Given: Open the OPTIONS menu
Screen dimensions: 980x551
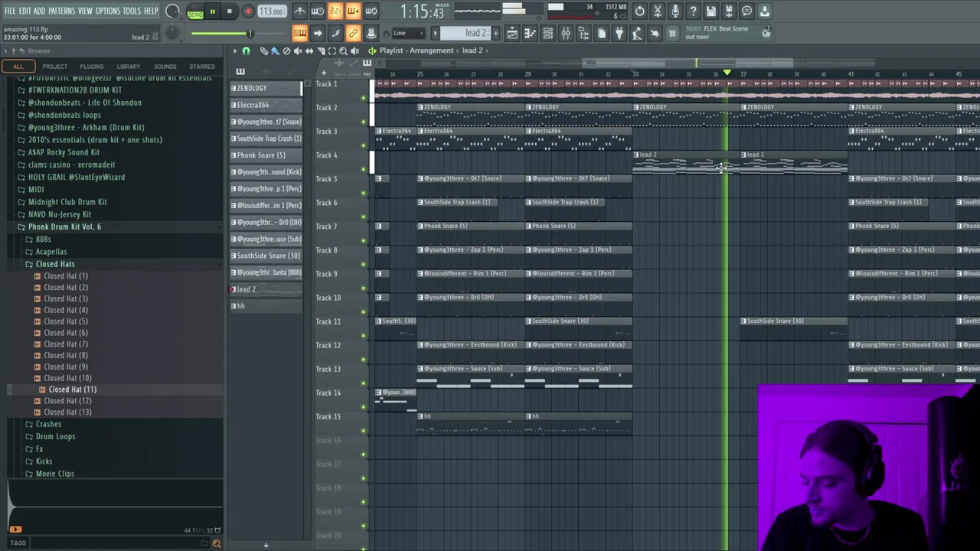Looking at the screenshot, I should (x=108, y=11).
